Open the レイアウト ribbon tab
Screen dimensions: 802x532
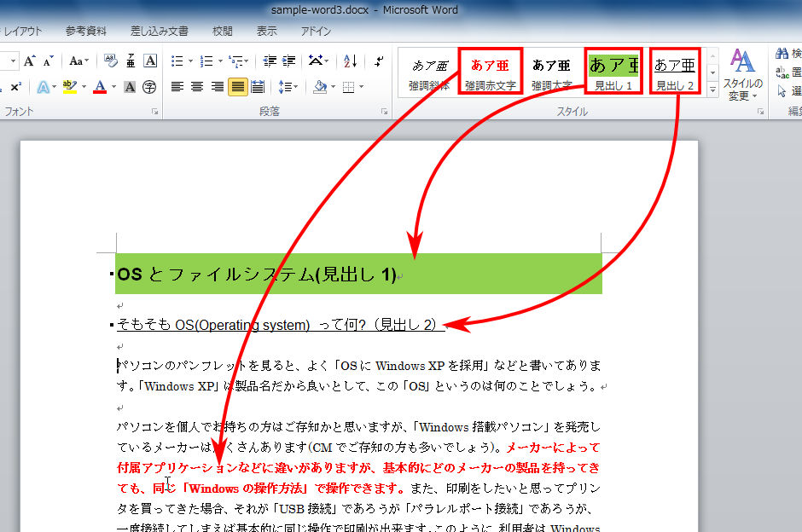[22, 32]
